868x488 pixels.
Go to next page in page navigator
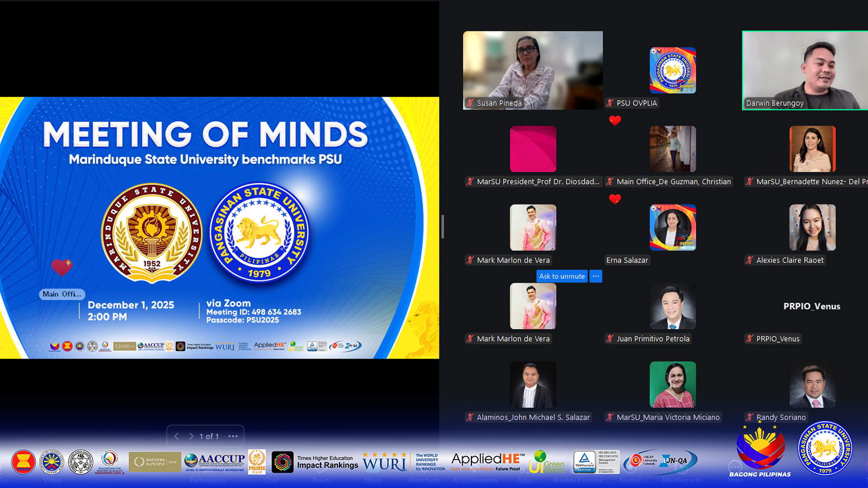(191, 436)
